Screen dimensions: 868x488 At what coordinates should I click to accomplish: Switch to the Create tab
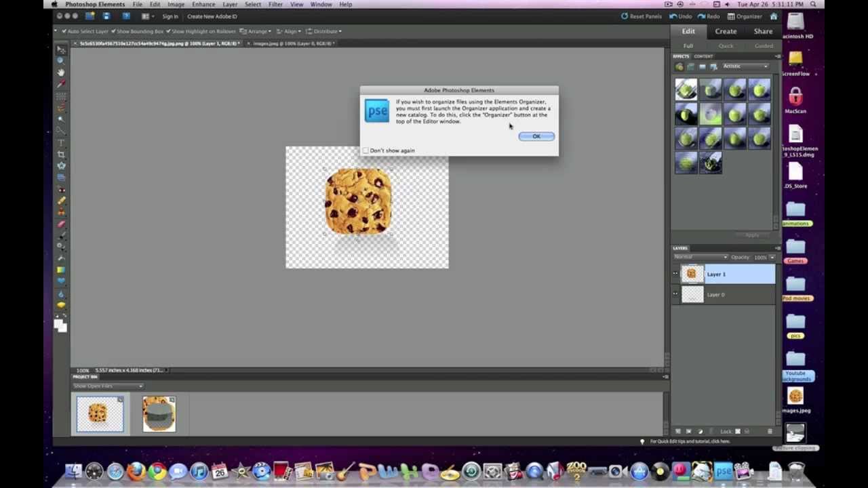726,30
